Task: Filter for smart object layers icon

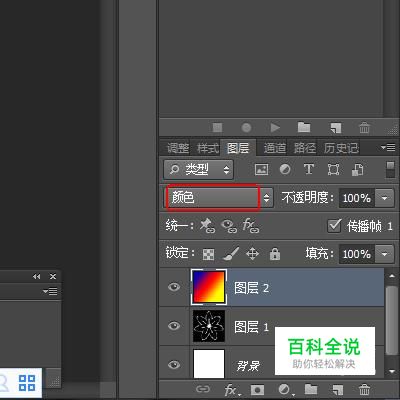Action: click(357, 169)
